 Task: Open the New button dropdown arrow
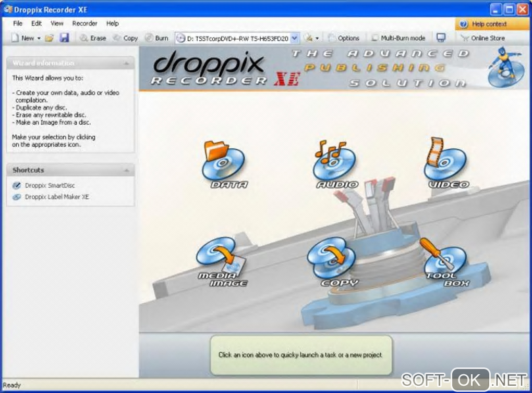[x=39, y=38]
